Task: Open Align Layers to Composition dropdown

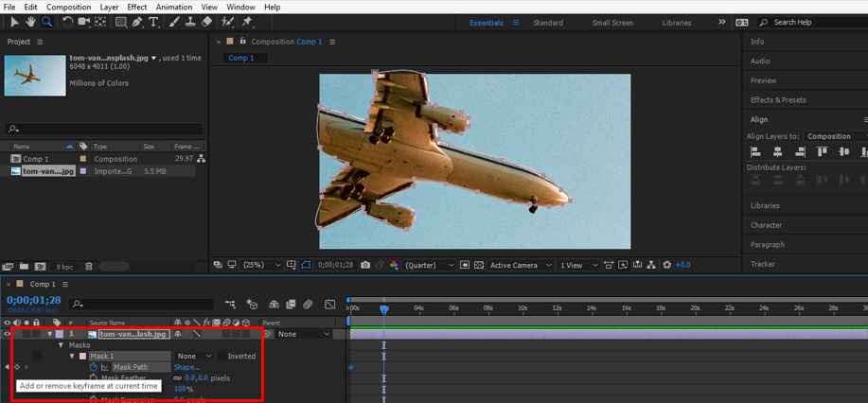Action: click(x=837, y=136)
